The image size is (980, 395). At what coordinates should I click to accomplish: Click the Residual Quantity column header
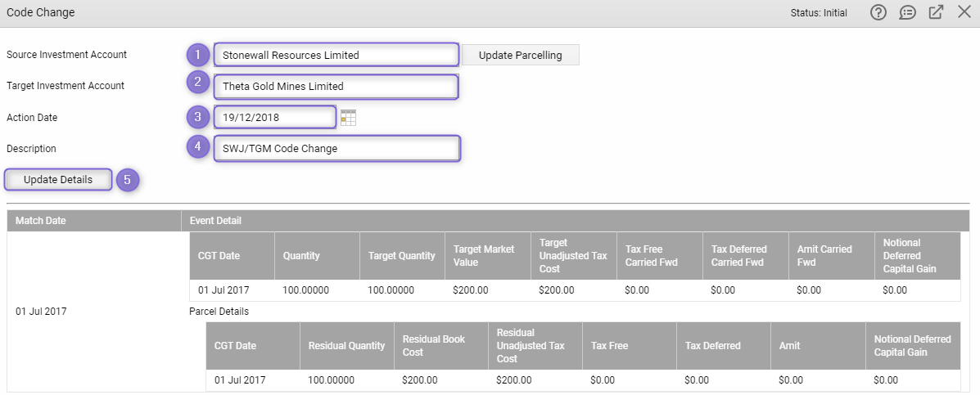(347, 346)
